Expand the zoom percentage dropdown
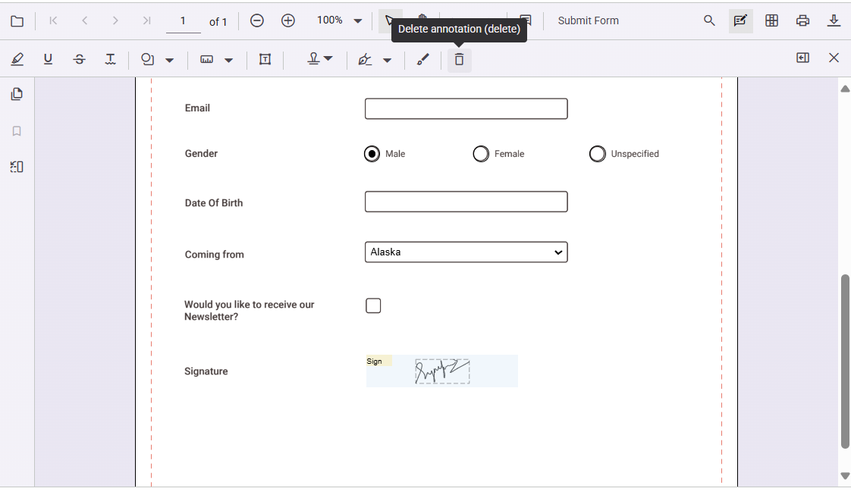The image size is (851, 504). pyautogui.click(x=357, y=20)
